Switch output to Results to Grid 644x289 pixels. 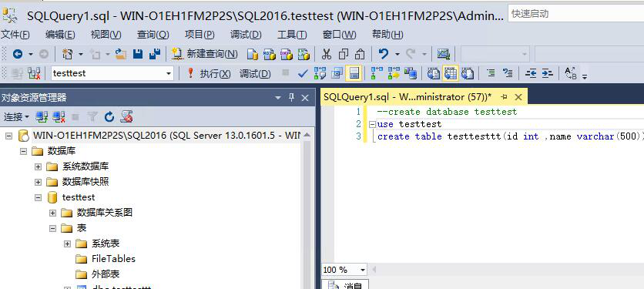pyautogui.click(x=451, y=73)
